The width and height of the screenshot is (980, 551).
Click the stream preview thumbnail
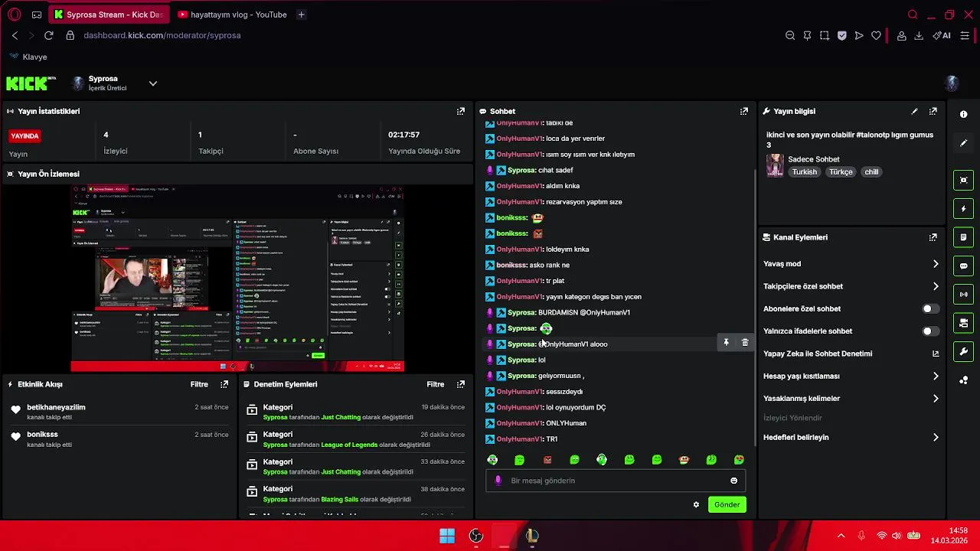click(x=237, y=279)
